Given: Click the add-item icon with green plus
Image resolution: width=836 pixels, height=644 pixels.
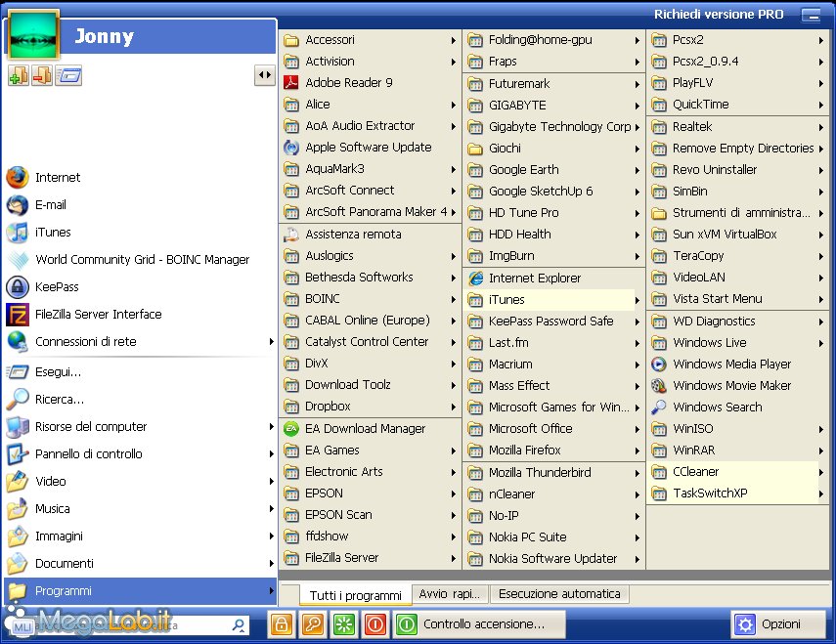Looking at the screenshot, I should pyautogui.click(x=19, y=75).
